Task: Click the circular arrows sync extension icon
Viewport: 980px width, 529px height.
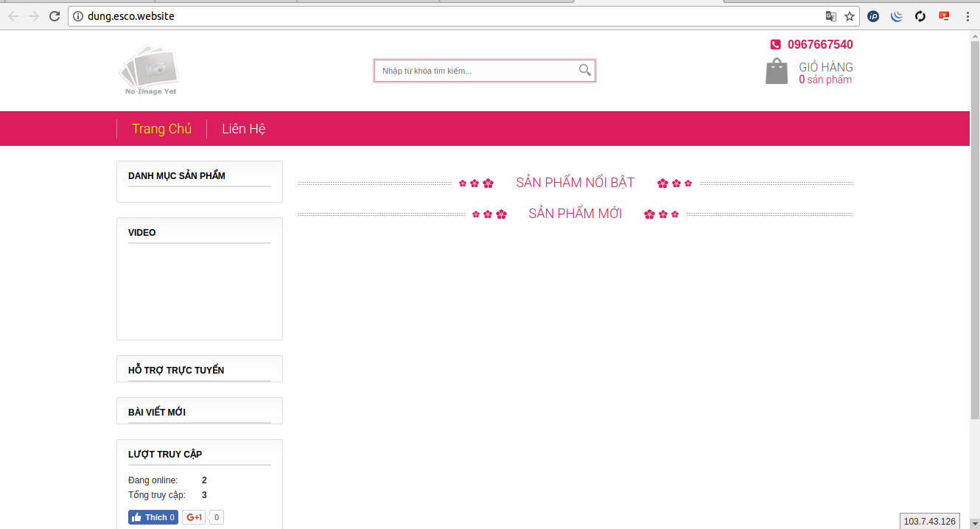Action: click(920, 16)
